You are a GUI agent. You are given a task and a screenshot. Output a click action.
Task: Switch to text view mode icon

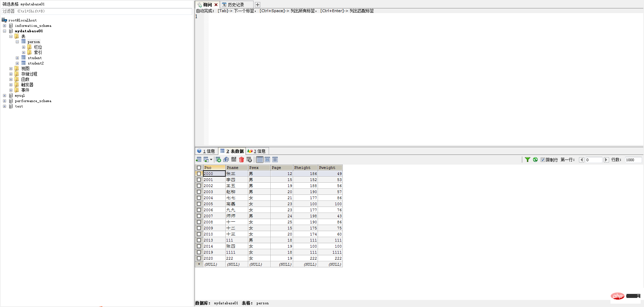click(275, 160)
